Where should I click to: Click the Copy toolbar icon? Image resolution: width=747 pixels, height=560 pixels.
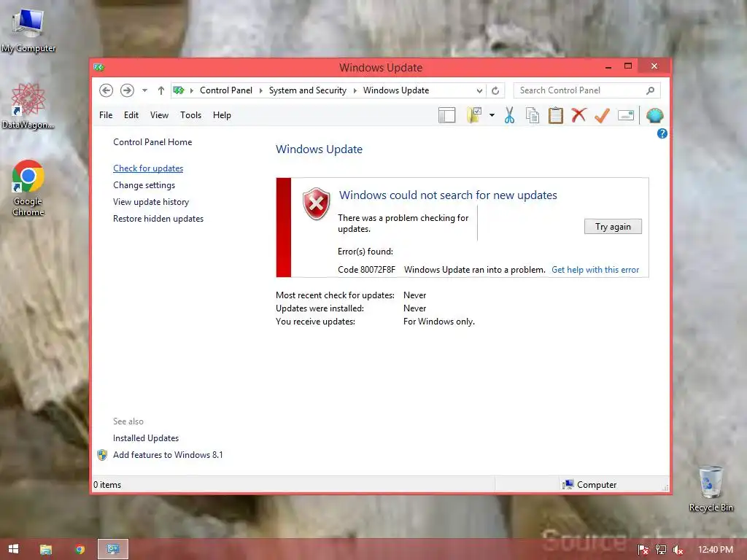[533, 115]
